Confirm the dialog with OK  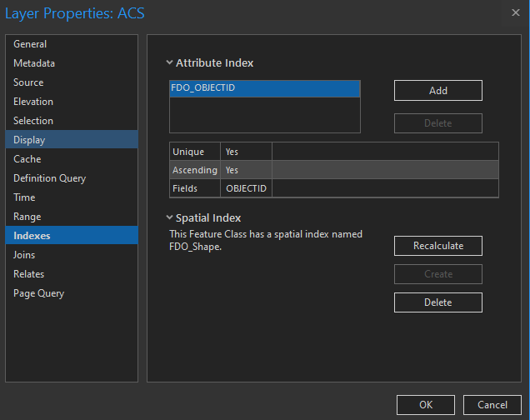[425, 405]
